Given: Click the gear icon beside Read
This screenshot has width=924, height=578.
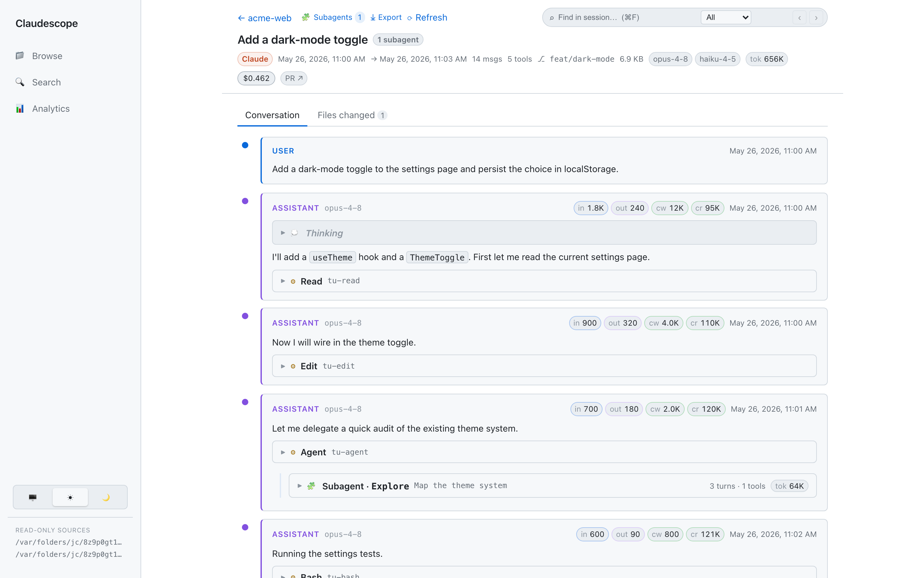Looking at the screenshot, I should tap(293, 281).
